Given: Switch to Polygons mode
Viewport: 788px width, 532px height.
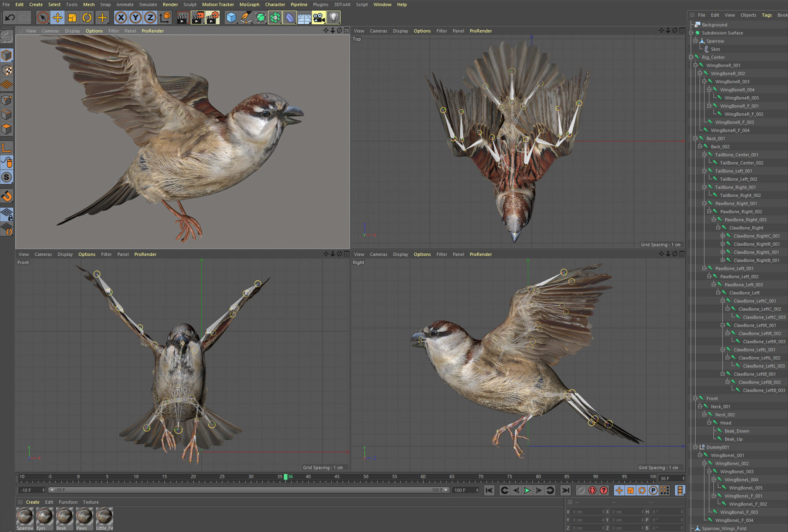Looking at the screenshot, I should [x=7, y=129].
